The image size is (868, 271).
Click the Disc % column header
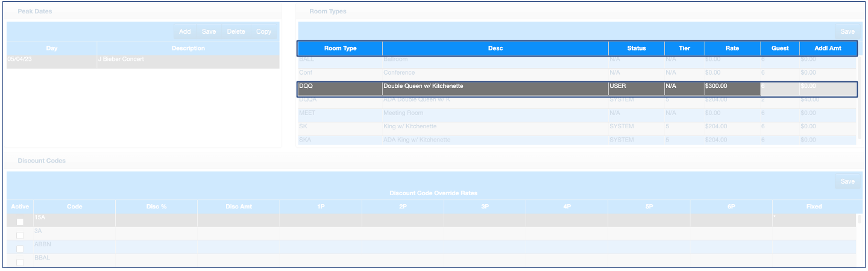(156, 207)
